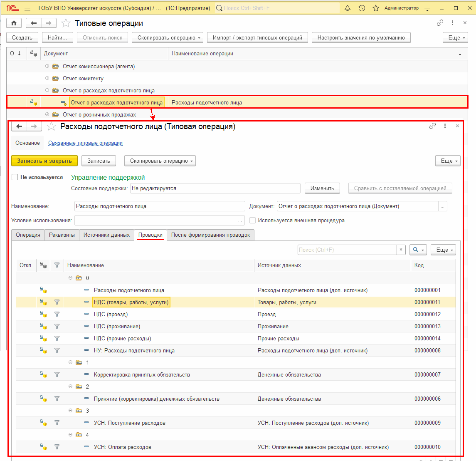Viewport: 476px width, 461px height.
Task: Click back arrow in Расходы подотчетного лица form
Action: 20,126
